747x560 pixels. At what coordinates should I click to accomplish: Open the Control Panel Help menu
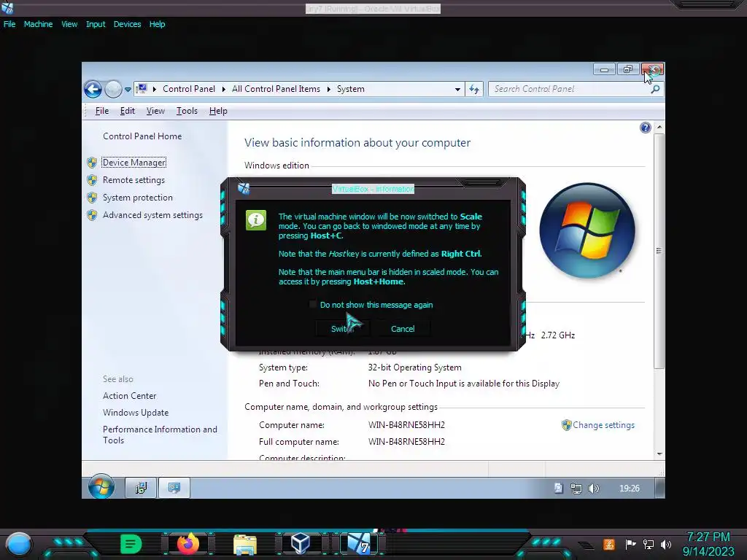click(x=218, y=111)
